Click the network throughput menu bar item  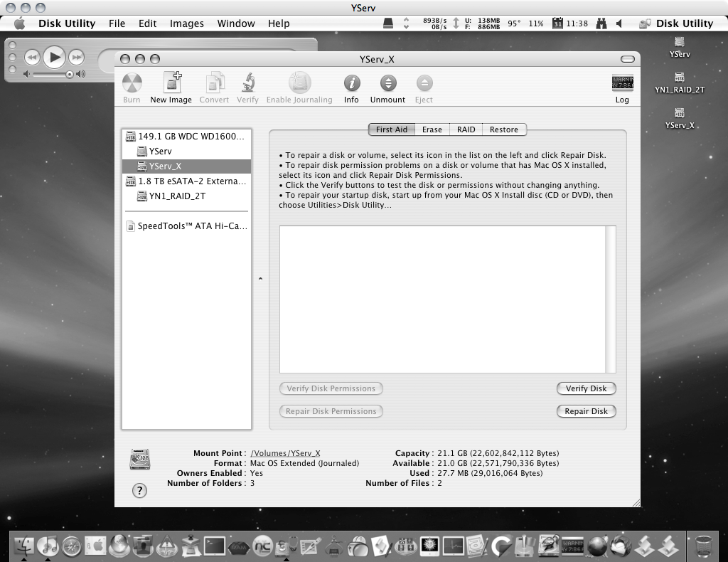(429, 23)
